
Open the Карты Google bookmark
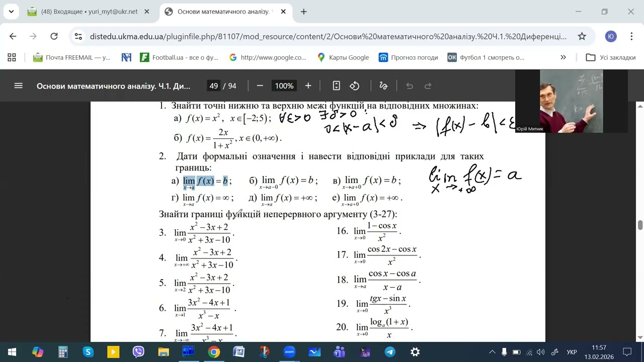(x=343, y=57)
